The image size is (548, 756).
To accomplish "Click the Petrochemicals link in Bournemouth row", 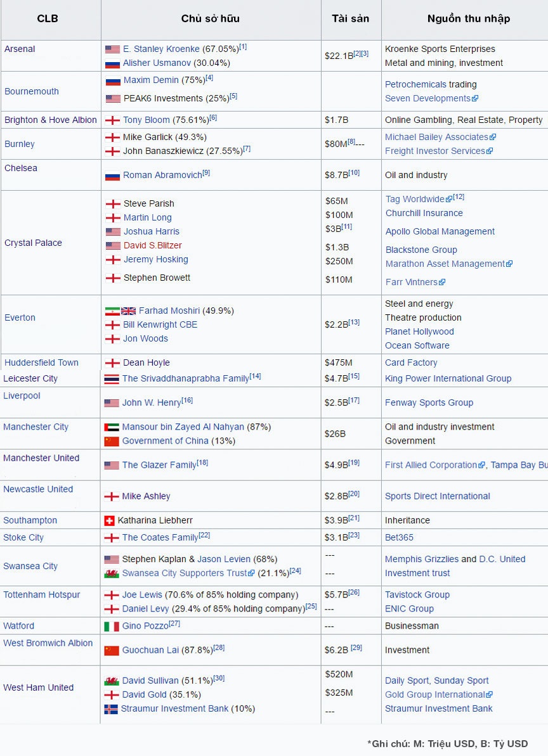I will point(415,84).
